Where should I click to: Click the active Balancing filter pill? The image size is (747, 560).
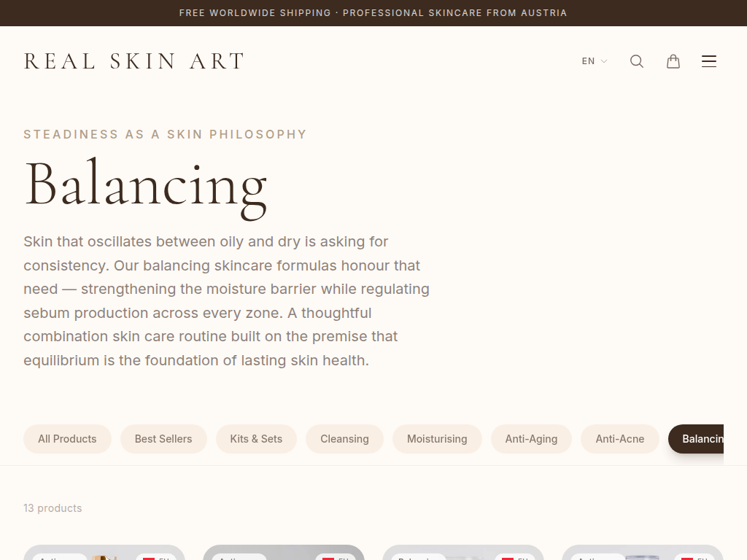coord(697,439)
